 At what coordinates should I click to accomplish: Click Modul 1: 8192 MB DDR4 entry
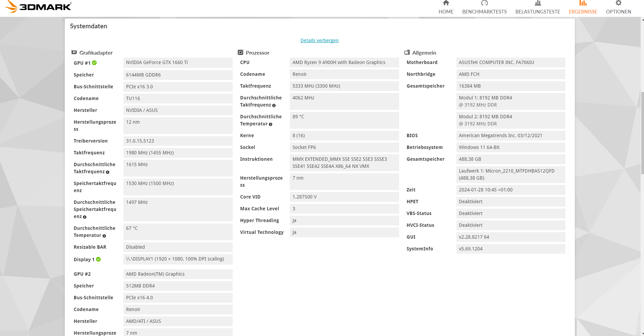coord(511,101)
